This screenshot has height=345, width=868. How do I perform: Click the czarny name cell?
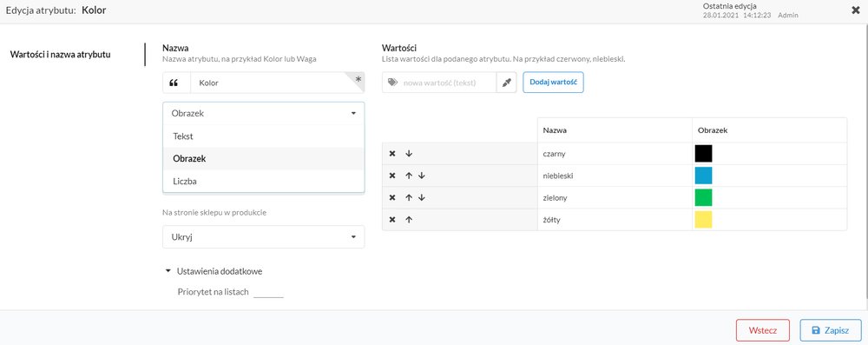[615, 154]
